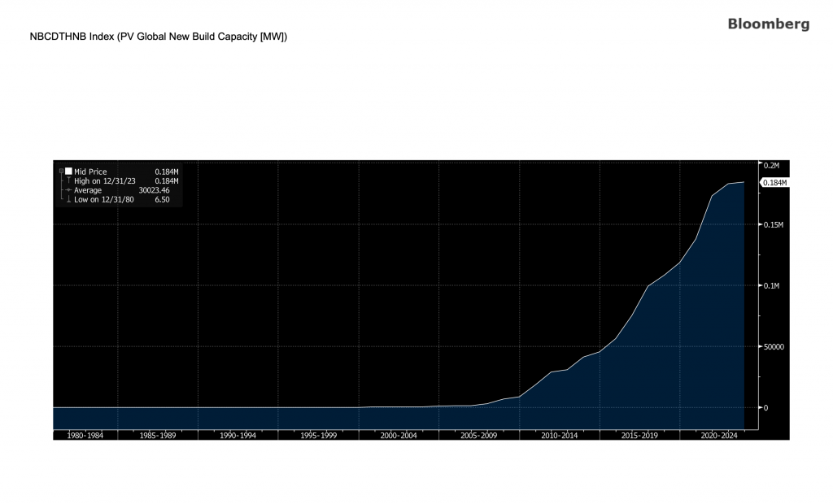Image resolution: width=833 pixels, height=504 pixels.
Task: Select the High on 12/31/23 legend row
Action: pos(104,180)
